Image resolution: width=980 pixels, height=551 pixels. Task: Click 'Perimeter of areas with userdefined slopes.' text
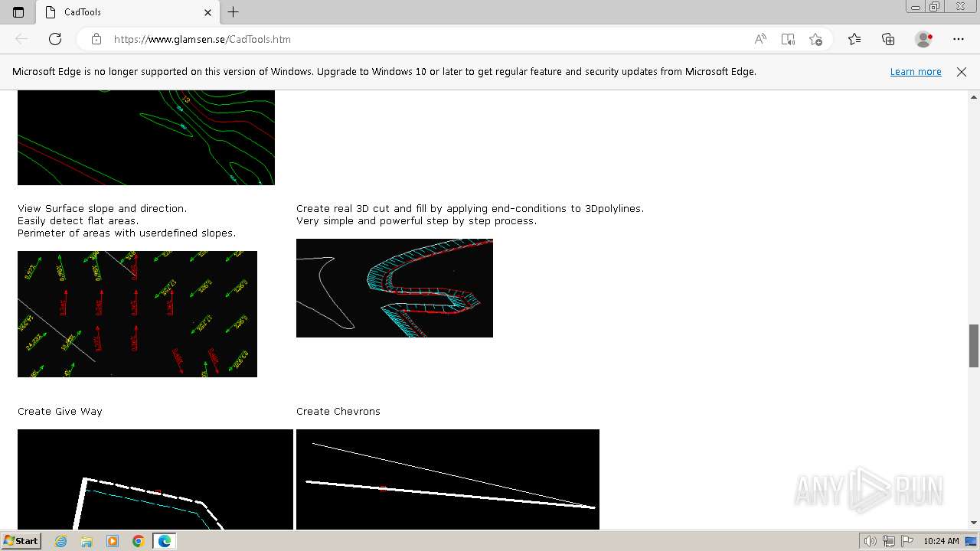click(126, 233)
